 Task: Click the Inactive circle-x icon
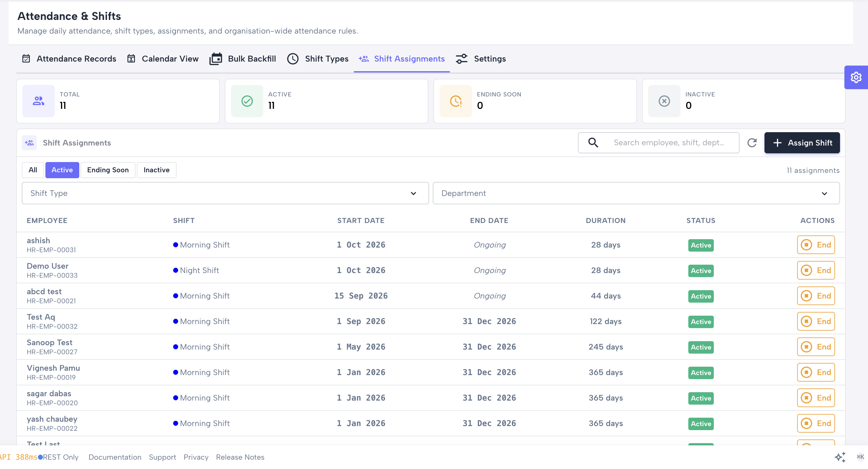click(x=664, y=101)
